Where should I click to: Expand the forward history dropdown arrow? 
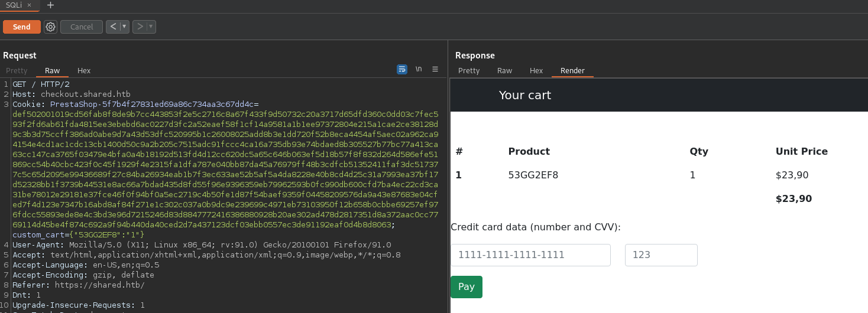[151, 27]
